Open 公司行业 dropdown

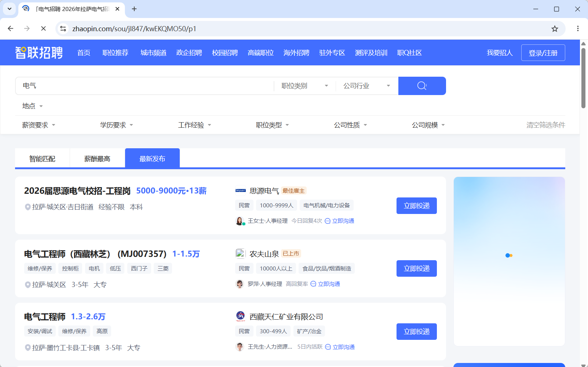click(367, 86)
